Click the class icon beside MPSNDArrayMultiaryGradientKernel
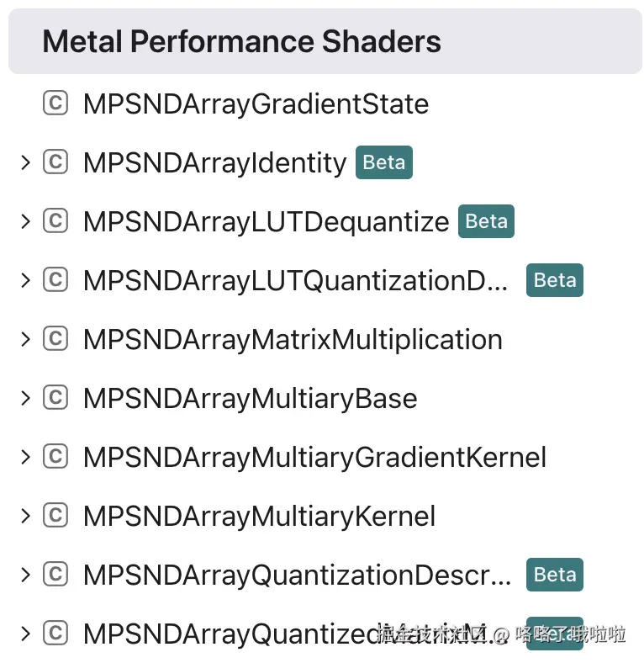Viewport: 644px width, 663px height. 55,457
